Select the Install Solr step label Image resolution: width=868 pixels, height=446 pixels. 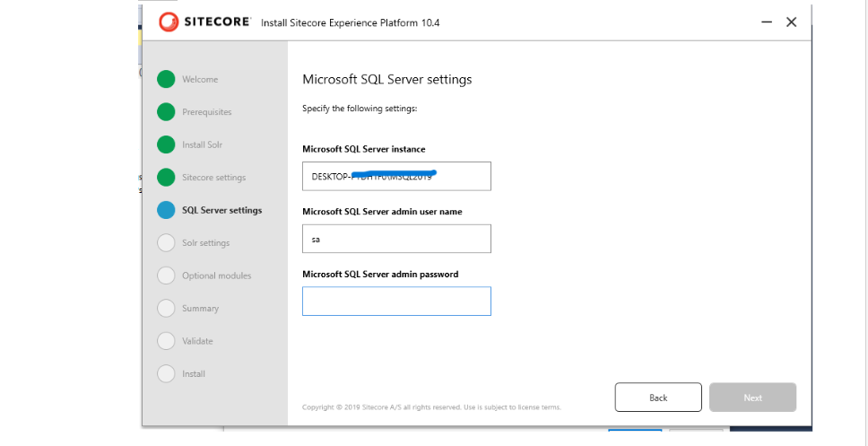click(x=202, y=144)
